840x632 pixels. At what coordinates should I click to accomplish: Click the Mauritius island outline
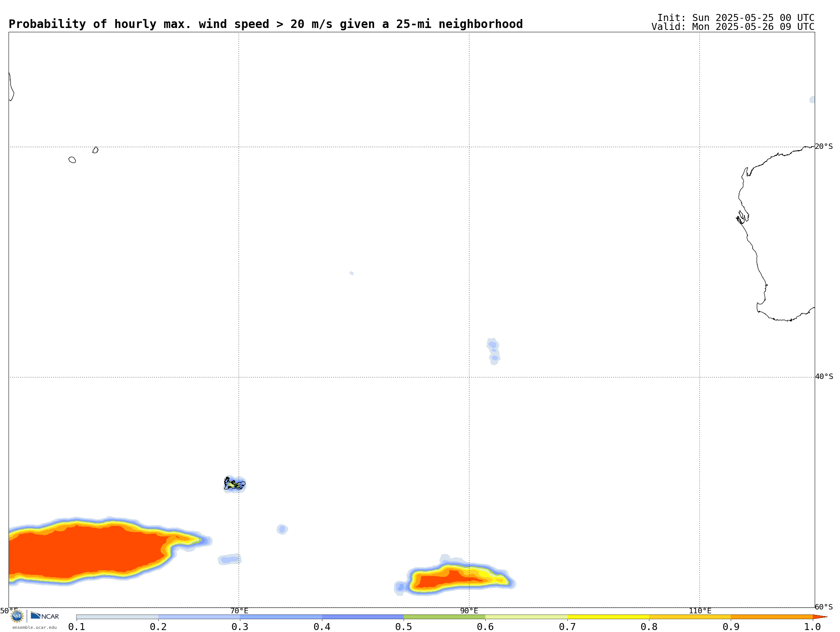point(95,150)
